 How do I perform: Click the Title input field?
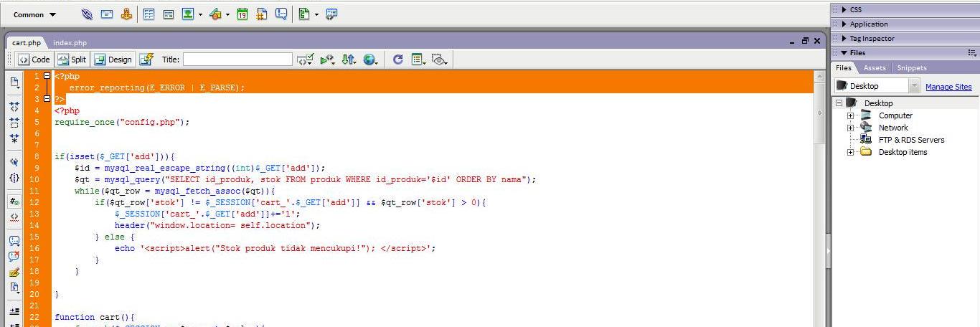click(x=237, y=60)
